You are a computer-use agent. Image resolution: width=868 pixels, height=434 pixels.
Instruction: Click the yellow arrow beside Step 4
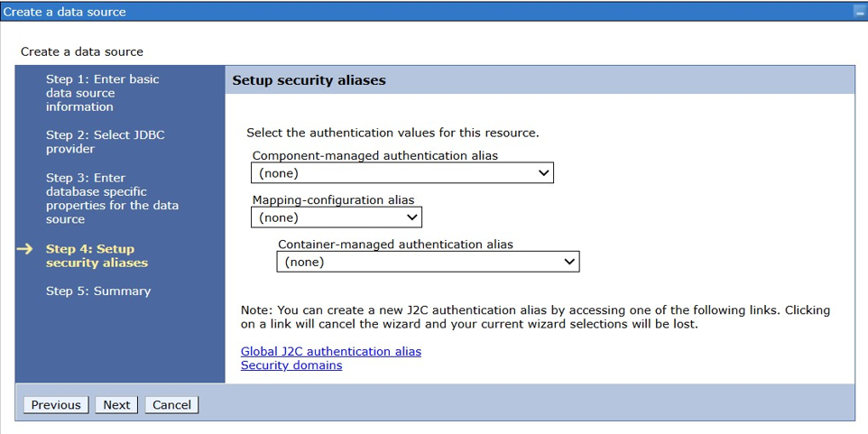pos(26,249)
